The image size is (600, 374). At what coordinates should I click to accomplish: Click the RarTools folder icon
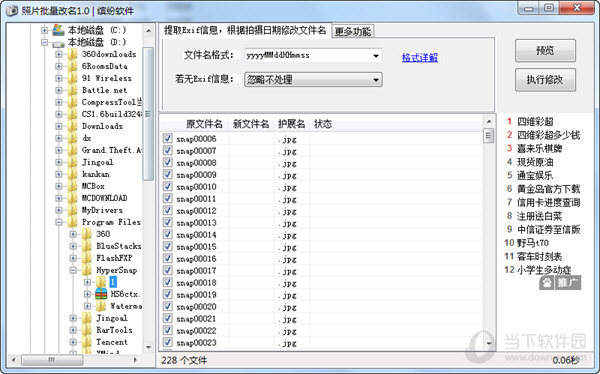87,330
